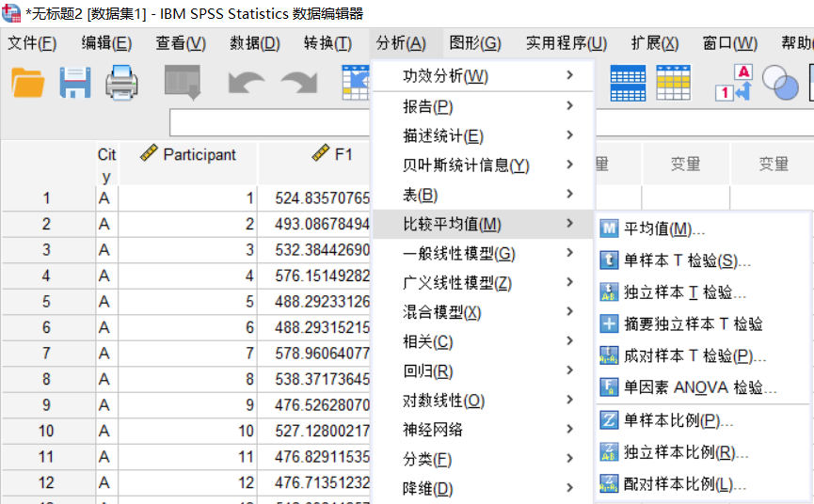
Task: Open the 窗口(W) menu
Action: 730,43
